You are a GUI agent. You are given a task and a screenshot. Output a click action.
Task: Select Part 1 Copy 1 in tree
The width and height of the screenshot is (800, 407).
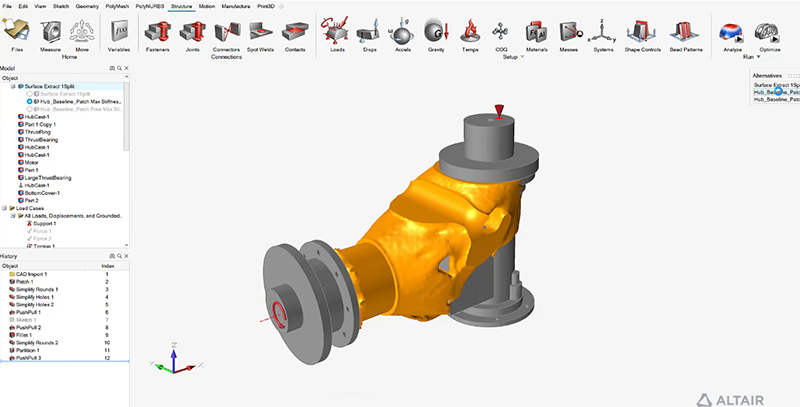click(x=40, y=124)
